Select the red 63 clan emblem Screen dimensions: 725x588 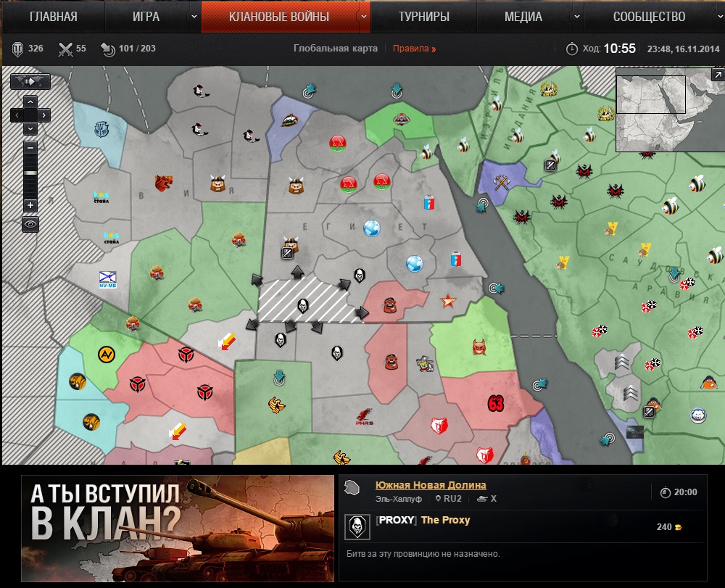click(x=495, y=403)
